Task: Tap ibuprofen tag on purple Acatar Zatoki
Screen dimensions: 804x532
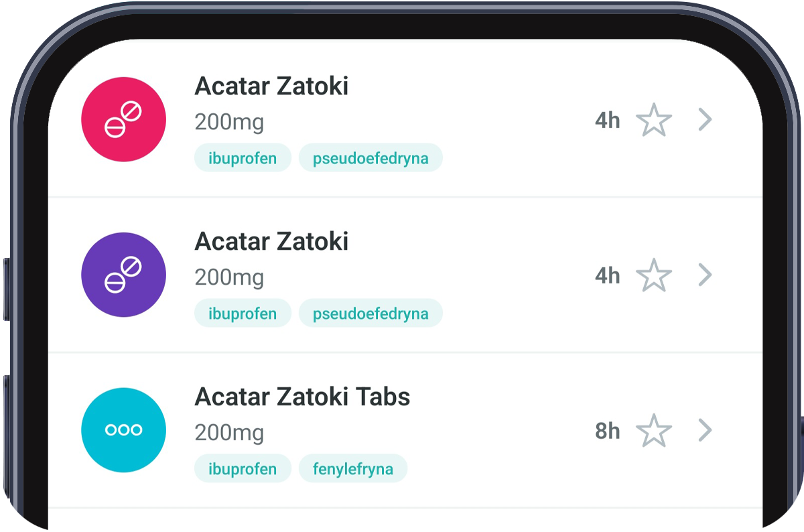Action: pos(243,314)
